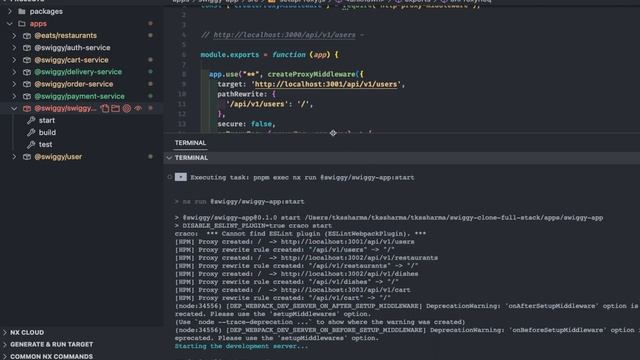Open the localhost:3001 target URL link in code

[x=326, y=84]
